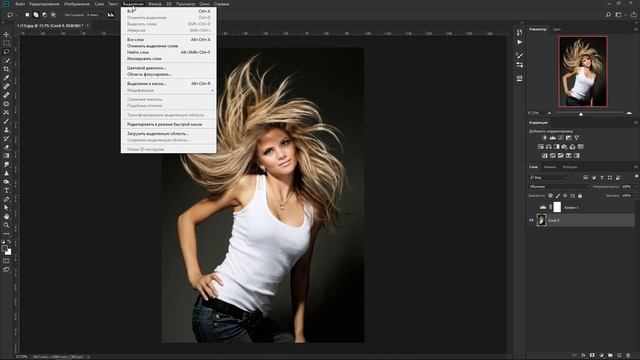Open the Actions play panel icon
Image resolution: width=640 pixels, height=360 pixels.
[x=519, y=42]
